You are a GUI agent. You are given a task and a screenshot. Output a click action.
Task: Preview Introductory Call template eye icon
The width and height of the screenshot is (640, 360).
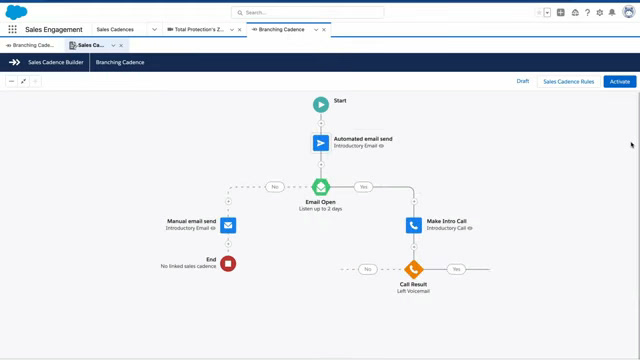[x=470, y=228]
